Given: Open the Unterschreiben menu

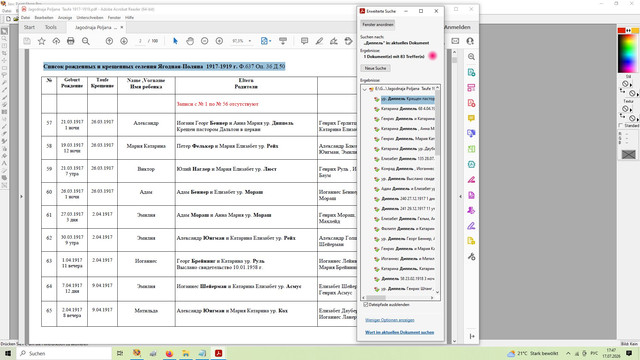Looking at the screenshot, I should click(90, 18).
